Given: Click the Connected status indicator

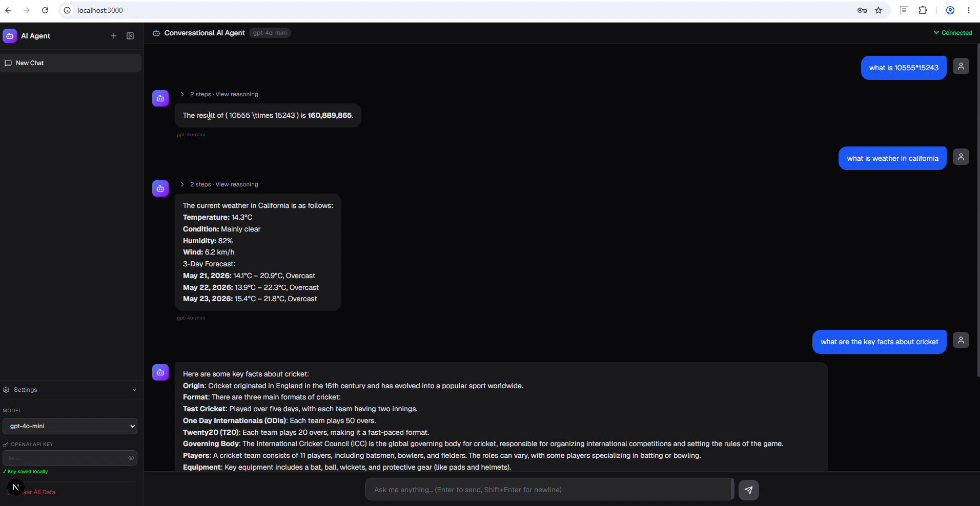Looking at the screenshot, I should click(952, 33).
